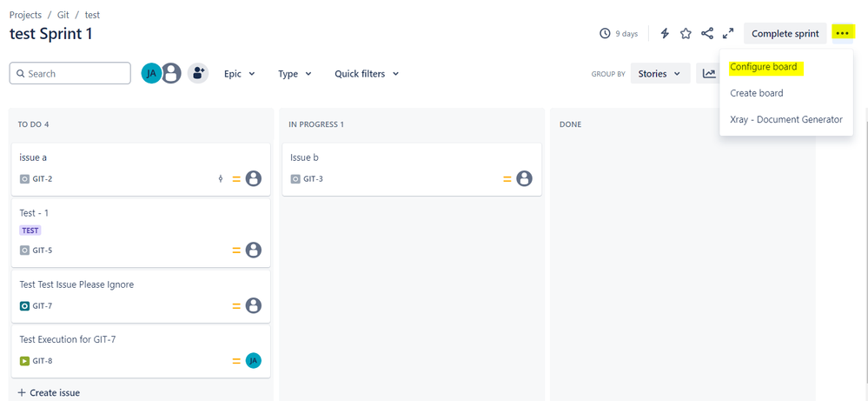This screenshot has width=868, height=401.
Task: Star this board as favorite
Action: [x=686, y=34]
